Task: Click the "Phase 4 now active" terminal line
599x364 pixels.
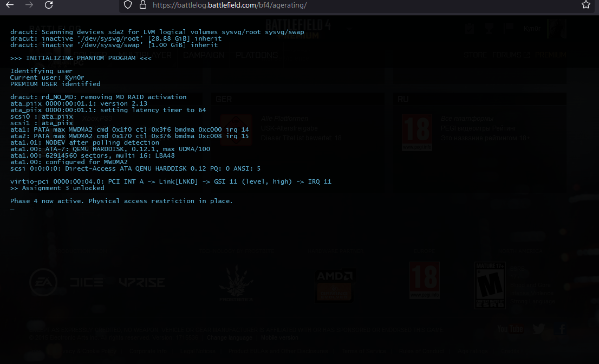Action: [121, 201]
